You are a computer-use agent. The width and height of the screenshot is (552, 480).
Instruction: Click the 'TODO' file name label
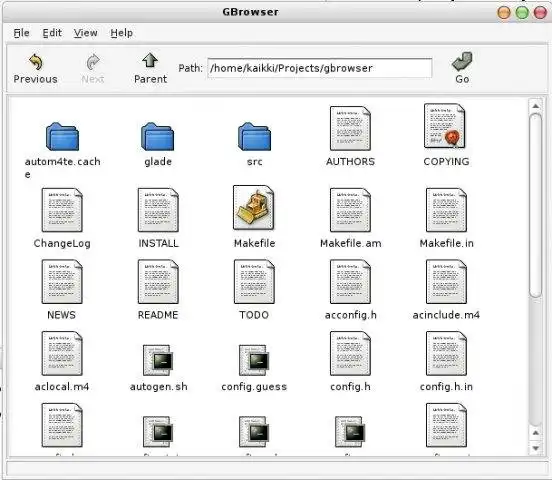(254, 315)
